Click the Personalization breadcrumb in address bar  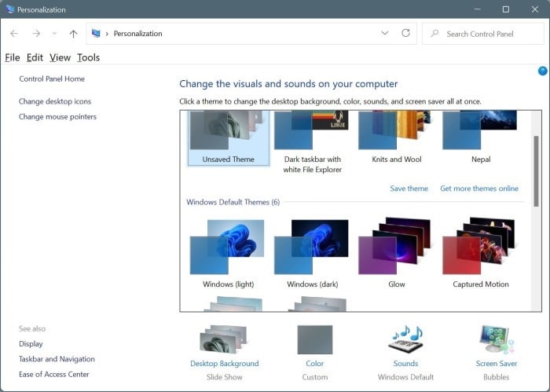(x=137, y=34)
